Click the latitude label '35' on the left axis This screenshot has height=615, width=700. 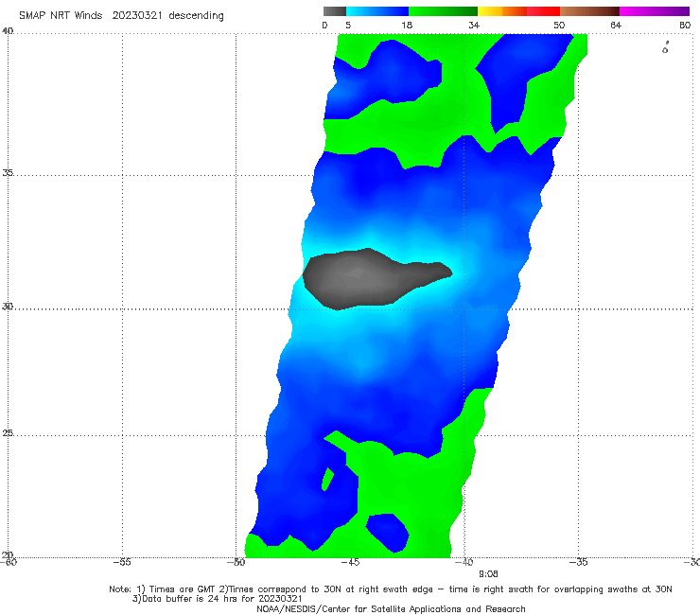pos(8,172)
